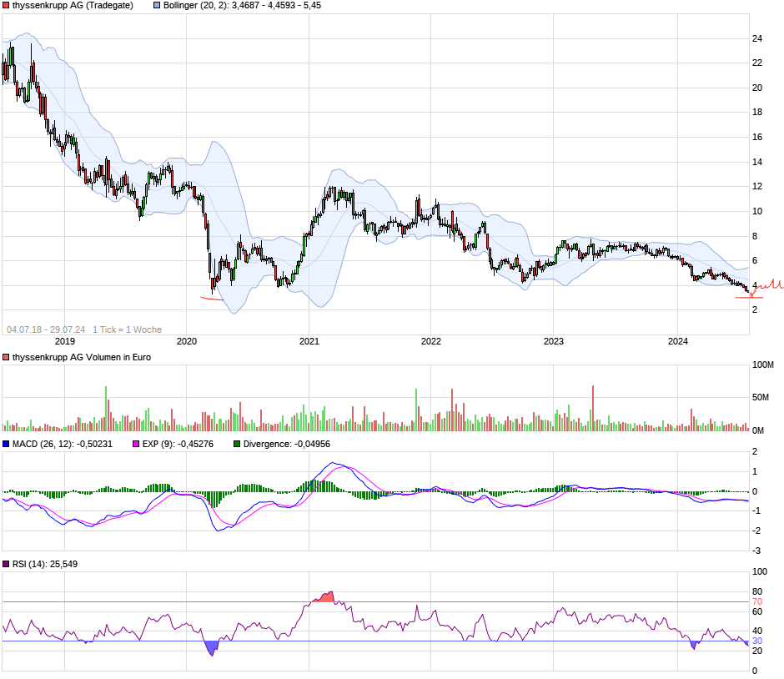784x679 pixels.
Task: Click MACD axis label -3
Action: click(x=756, y=551)
